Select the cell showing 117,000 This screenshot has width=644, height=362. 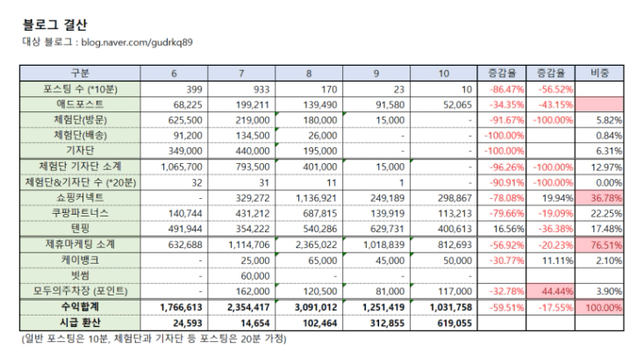444,291
